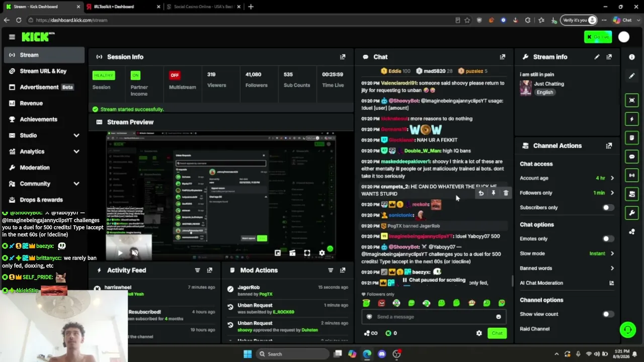
Task: Open the profile avatar menu
Action: coord(624,37)
